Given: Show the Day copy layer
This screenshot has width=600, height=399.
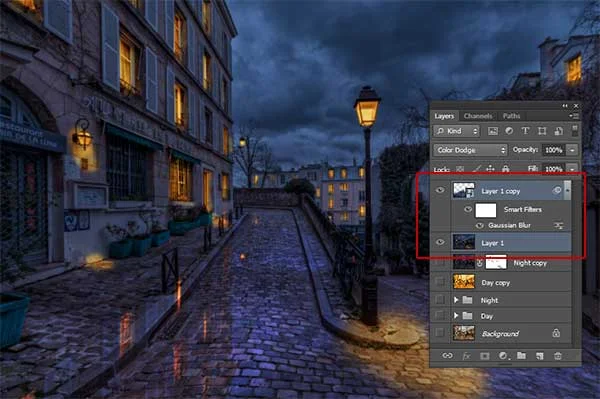Looking at the screenshot, I should point(440,282).
